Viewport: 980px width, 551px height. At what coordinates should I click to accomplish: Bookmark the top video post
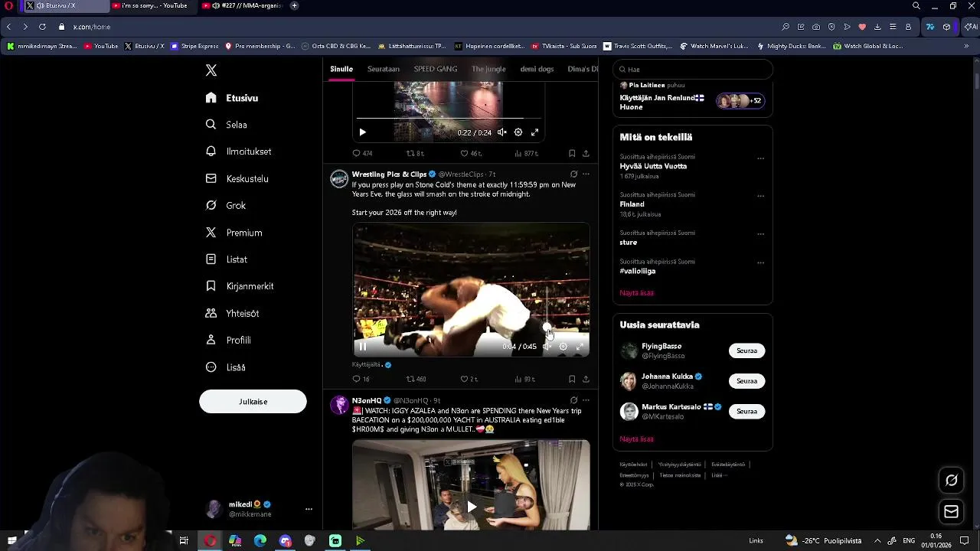point(572,153)
